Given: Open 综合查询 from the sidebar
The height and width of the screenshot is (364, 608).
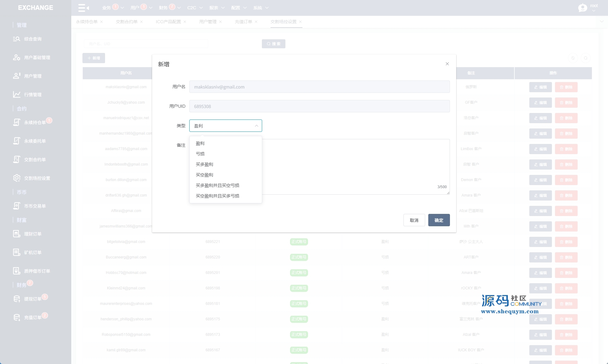Looking at the screenshot, I should (33, 39).
